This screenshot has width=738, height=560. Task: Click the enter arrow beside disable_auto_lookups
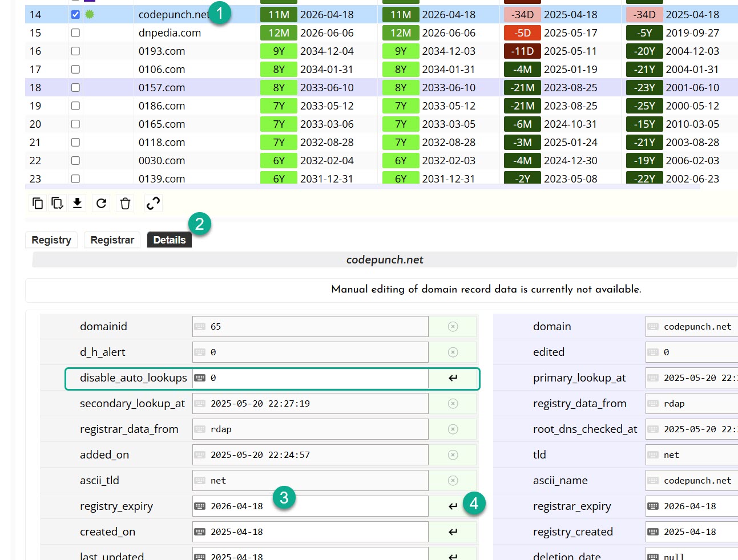tap(453, 378)
